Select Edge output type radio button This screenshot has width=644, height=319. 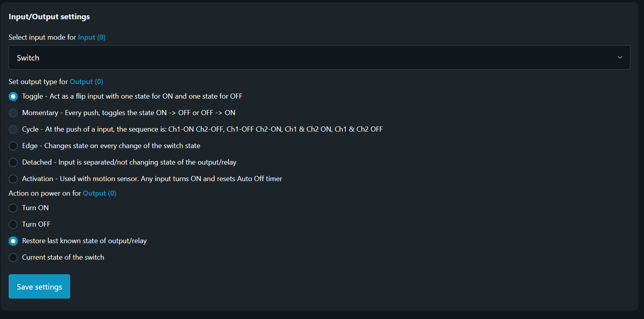coord(13,146)
